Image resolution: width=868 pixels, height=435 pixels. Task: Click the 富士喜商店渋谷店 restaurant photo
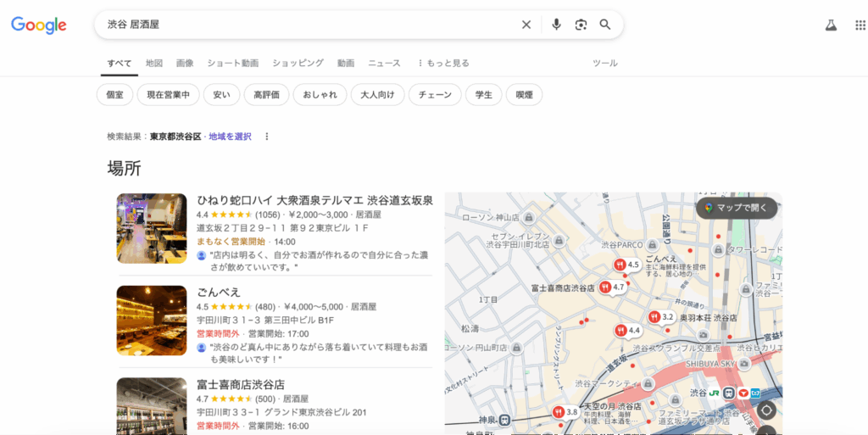coord(152,406)
